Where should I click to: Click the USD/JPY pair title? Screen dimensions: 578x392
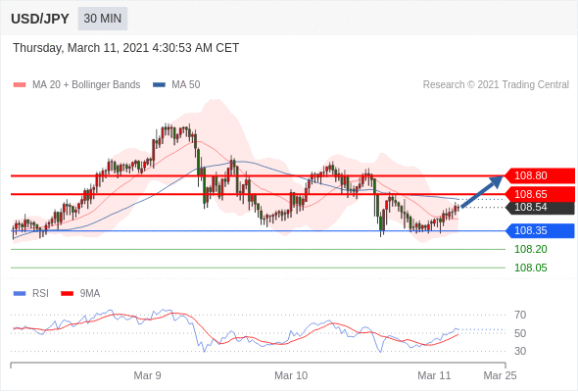pyautogui.click(x=40, y=19)
